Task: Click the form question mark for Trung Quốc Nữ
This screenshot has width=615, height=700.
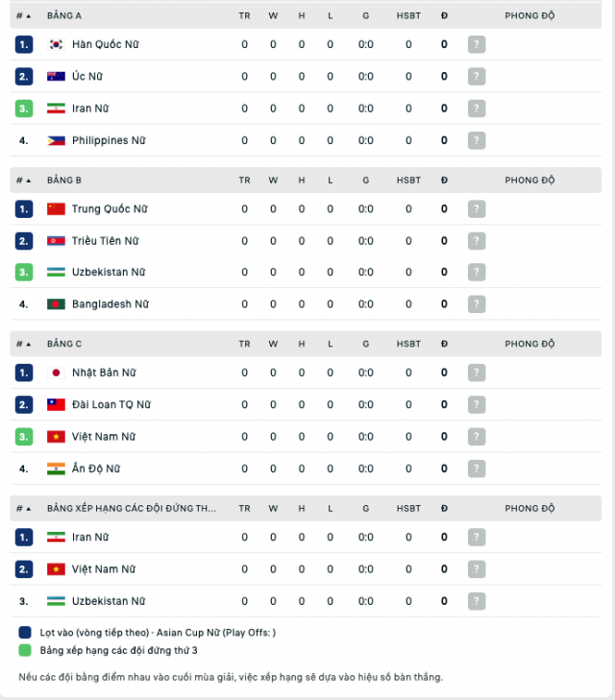Action: [477, 209]
